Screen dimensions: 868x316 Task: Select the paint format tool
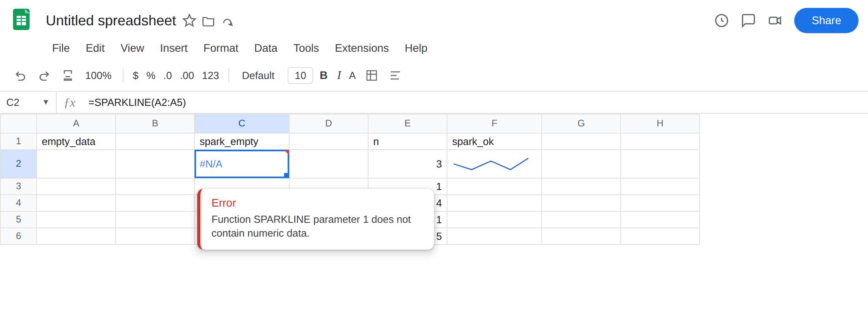point(68,75)
